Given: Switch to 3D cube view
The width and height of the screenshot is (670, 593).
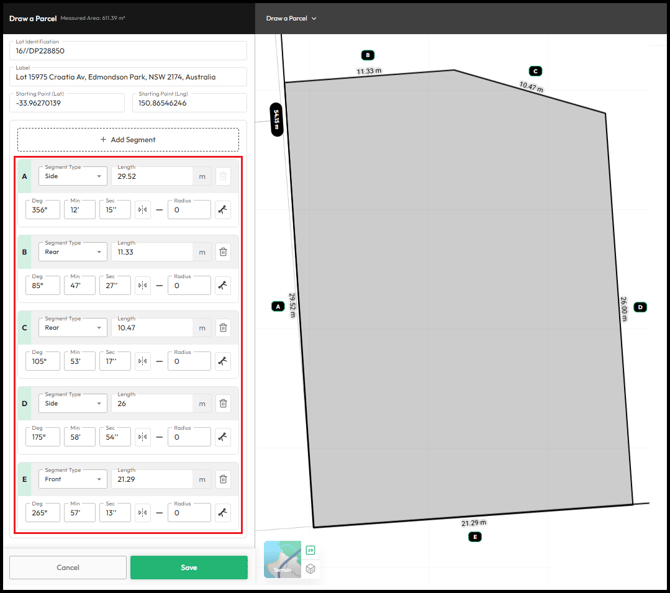Looking at the screenshot, I should (x=310, y=568).
